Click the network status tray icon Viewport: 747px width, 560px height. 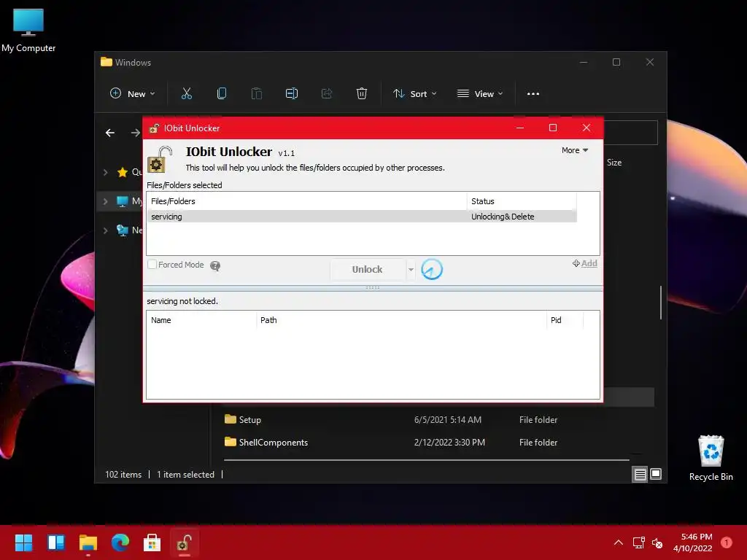(638, 542)
